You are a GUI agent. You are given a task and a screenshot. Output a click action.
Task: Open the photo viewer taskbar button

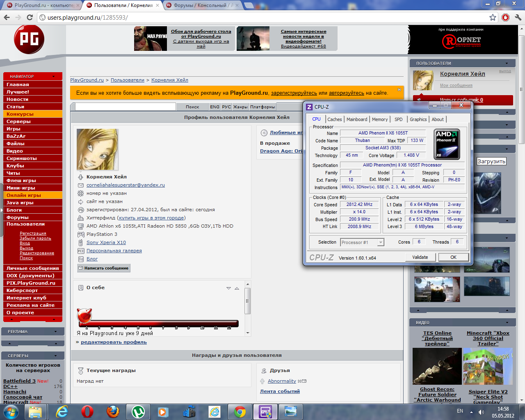290,412
